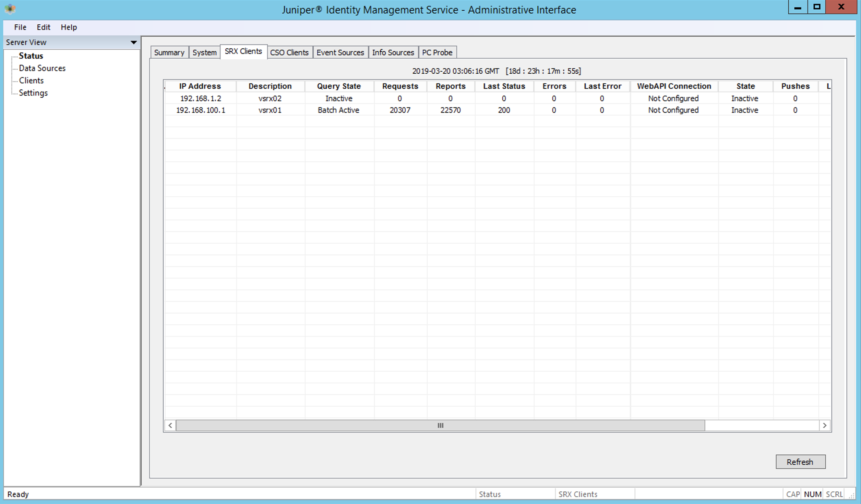Select Status in the server tree
This screenshot has height=504, width=861.
point(31,56)
